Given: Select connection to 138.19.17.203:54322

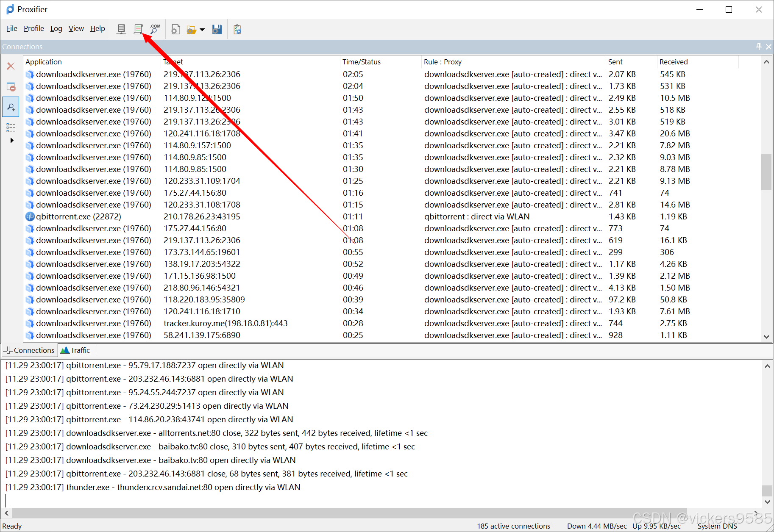Looking at the screenshot, I should [x=392, y=264].
